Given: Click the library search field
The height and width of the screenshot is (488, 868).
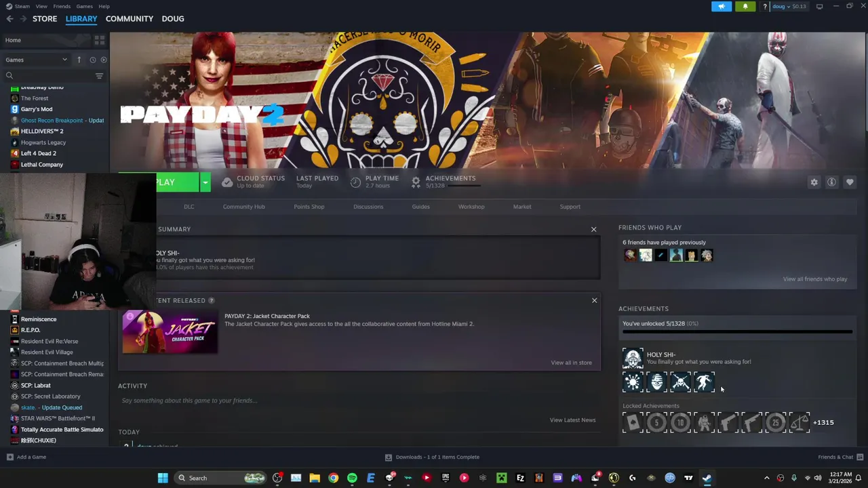Looking at the screenshot, I should (51, 76).
